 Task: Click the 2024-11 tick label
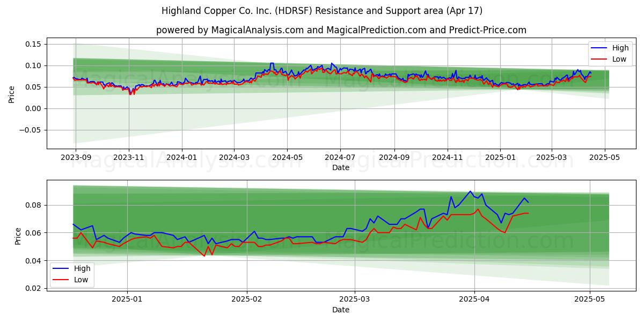(x=447, y=158)
